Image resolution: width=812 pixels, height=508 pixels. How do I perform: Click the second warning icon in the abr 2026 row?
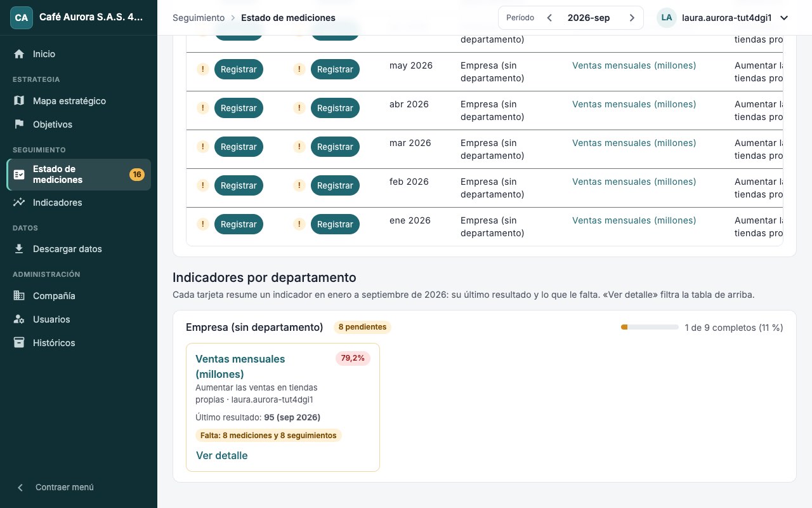pyautogui.click(x=299, y=108)
